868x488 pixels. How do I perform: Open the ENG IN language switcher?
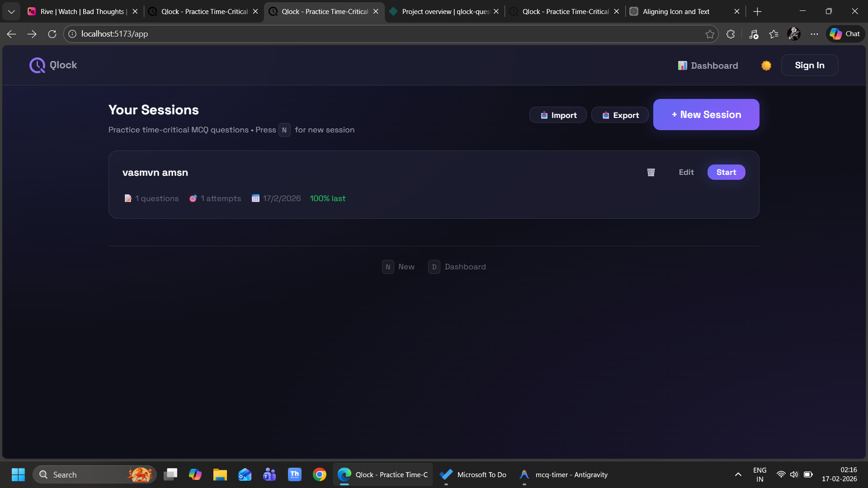pyautogui.click(x=760, y=474)
